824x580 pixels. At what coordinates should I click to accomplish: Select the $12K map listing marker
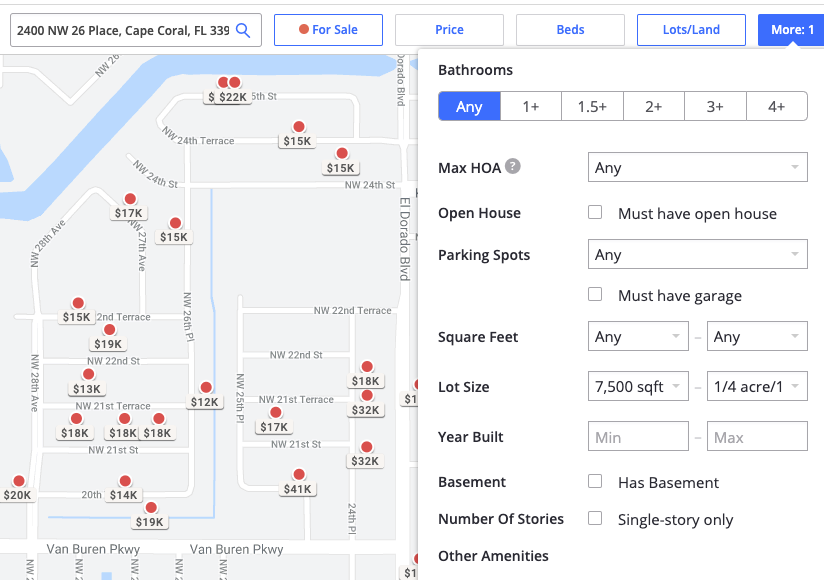[205, 401]
